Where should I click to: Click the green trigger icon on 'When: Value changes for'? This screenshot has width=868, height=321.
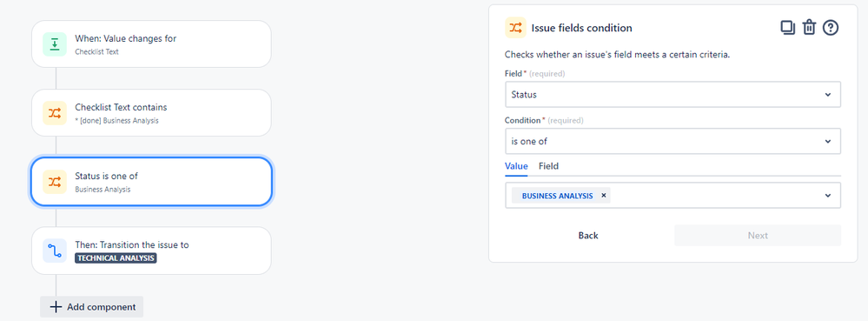[x=55, y=44]
